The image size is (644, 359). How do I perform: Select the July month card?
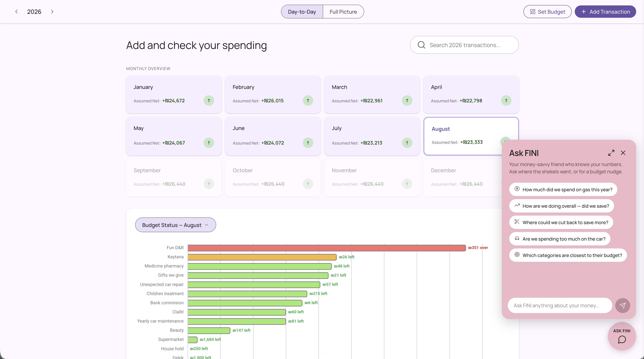[x=372, y=136]
